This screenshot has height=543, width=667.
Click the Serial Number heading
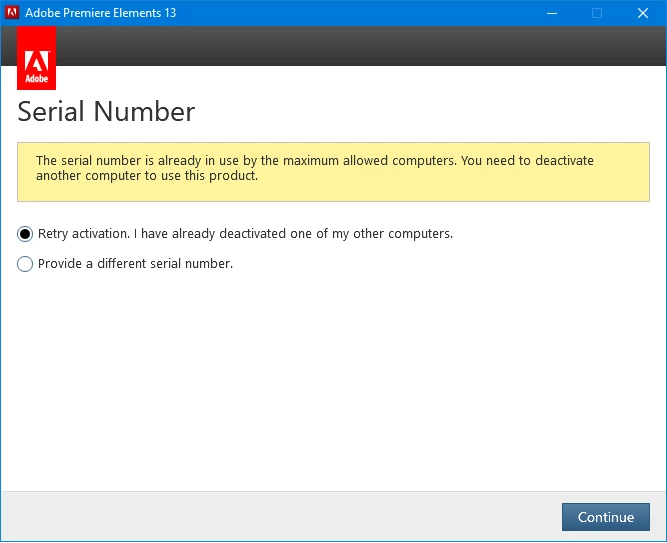106,111
